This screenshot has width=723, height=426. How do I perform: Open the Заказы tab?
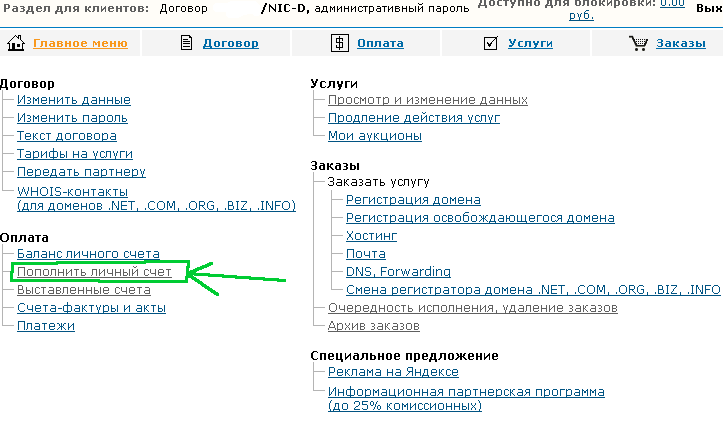681,44
